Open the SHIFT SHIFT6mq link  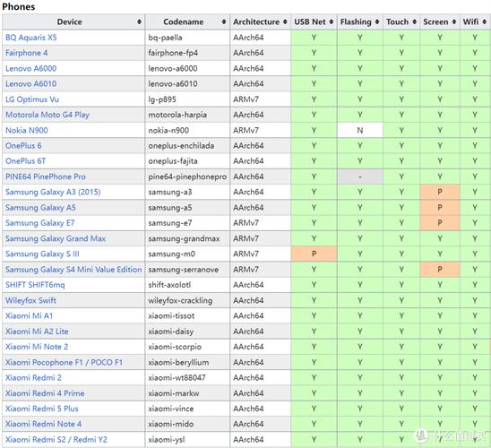[35, 285]
